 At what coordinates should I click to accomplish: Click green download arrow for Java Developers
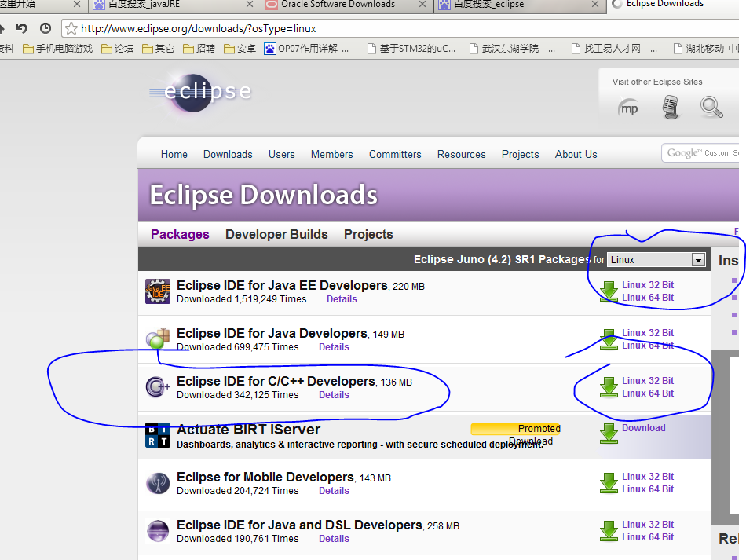609,339
